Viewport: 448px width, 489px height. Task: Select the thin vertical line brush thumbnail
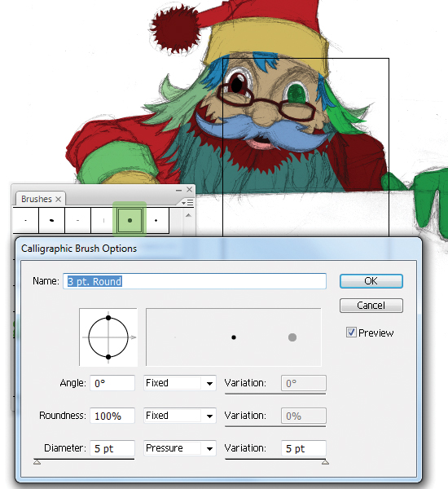click(x=103, y=221)
